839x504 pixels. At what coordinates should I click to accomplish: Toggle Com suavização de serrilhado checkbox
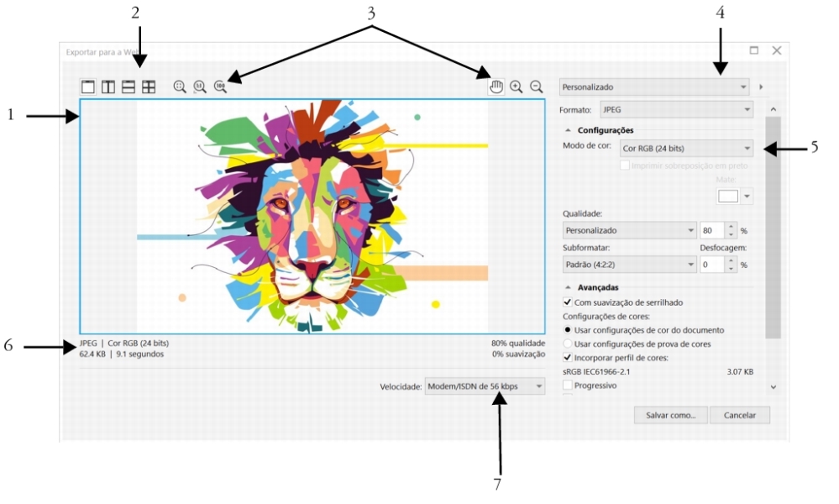coord(568,302)
